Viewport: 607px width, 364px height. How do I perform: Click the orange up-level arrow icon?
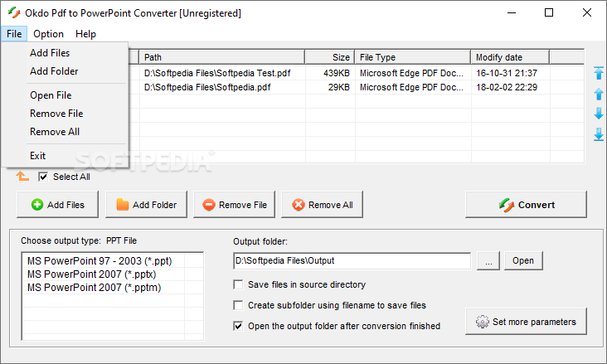click(x=22, y=177)
